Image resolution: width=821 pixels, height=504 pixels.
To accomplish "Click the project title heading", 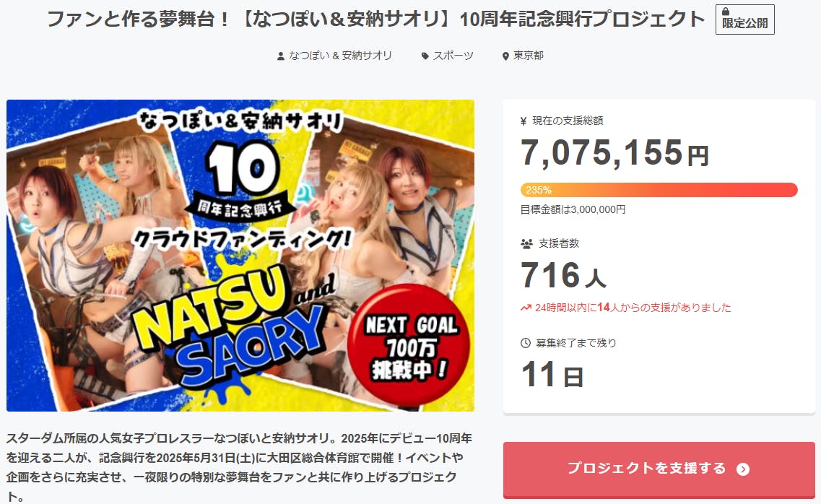I will click(x=376, y=19).
